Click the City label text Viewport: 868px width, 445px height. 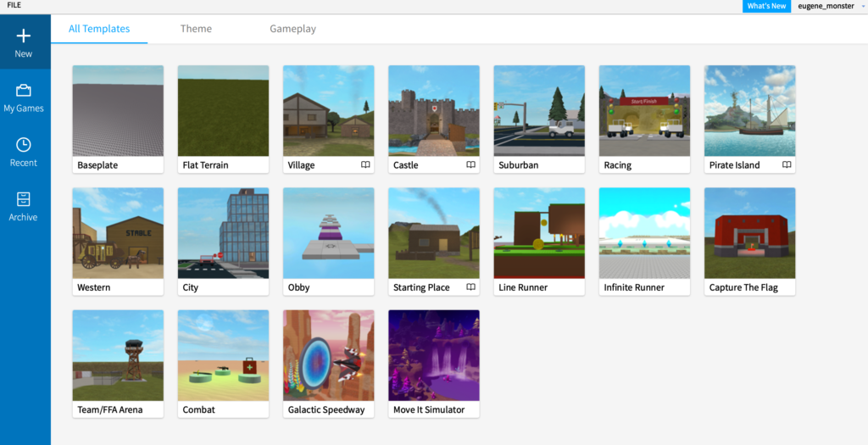pyautogui.click(x=191, y=287)
